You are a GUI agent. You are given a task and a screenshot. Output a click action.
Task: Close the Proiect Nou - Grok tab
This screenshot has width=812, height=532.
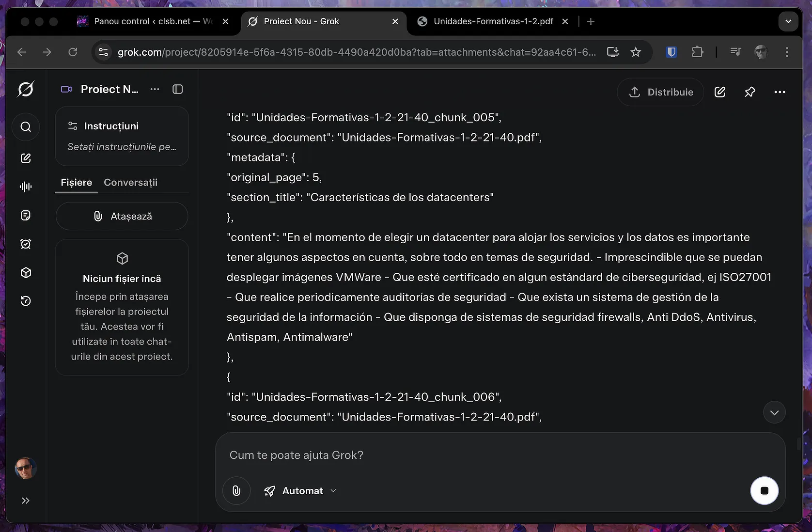coord(395,21)
